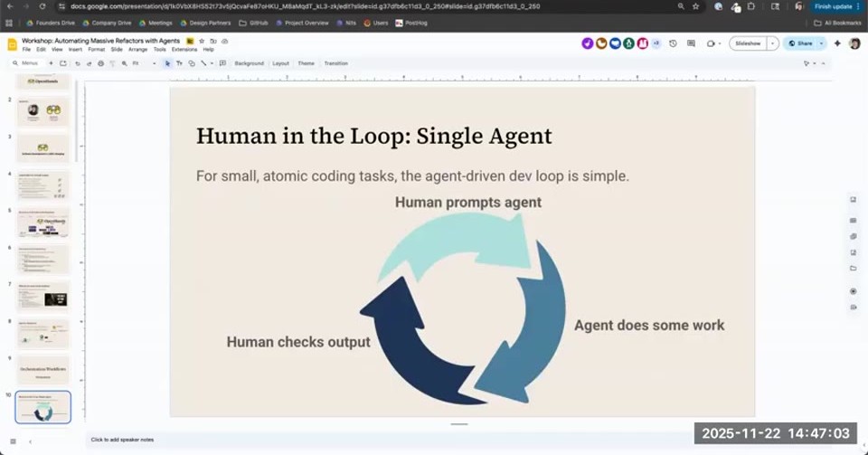The image size is (868, 455).
Task: Click the 'Human checks output' label
Action: pyautogui.click(x=298, y=342)
